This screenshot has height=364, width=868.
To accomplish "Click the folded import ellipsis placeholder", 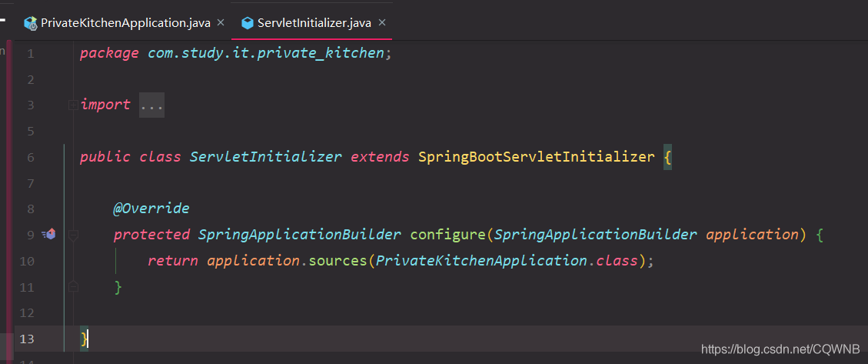I will pyautogui.click(x=151, y=105).
